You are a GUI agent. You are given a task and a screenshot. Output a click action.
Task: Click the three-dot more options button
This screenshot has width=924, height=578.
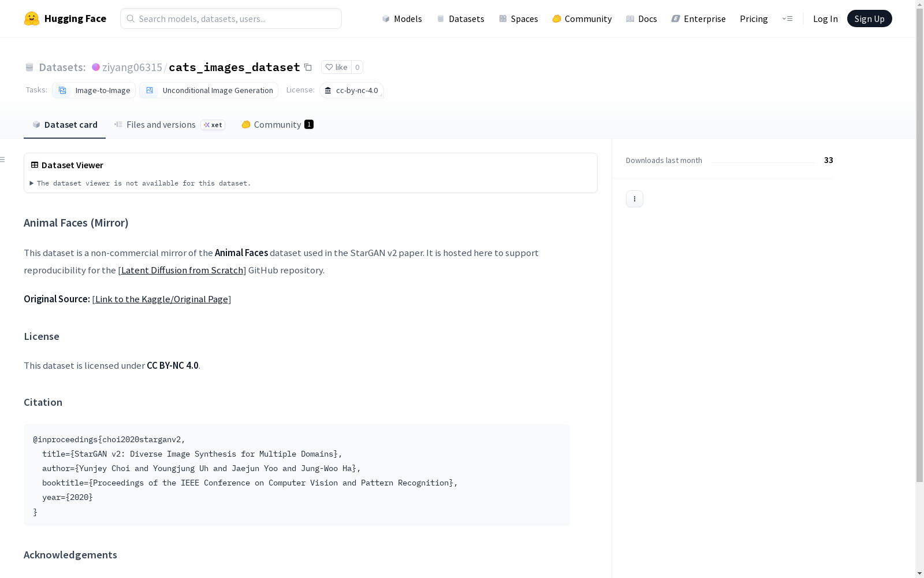[x=635, y=199]
